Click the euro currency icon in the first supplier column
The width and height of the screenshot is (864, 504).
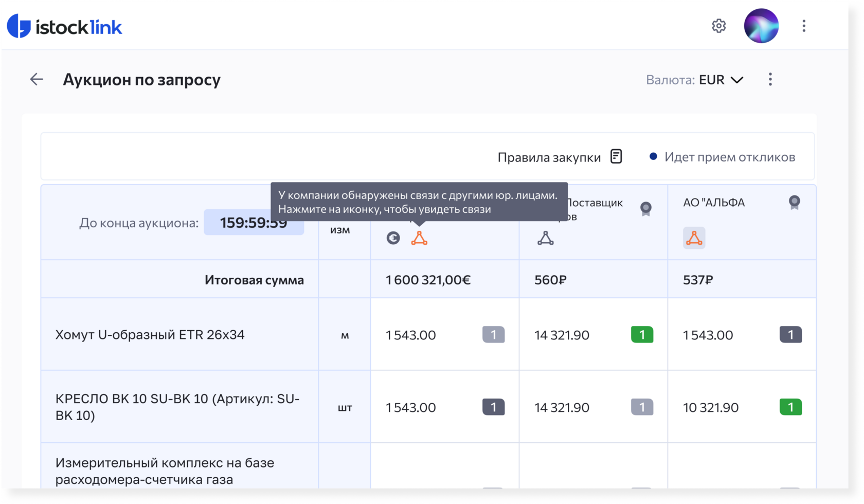[x=393, y=238]
